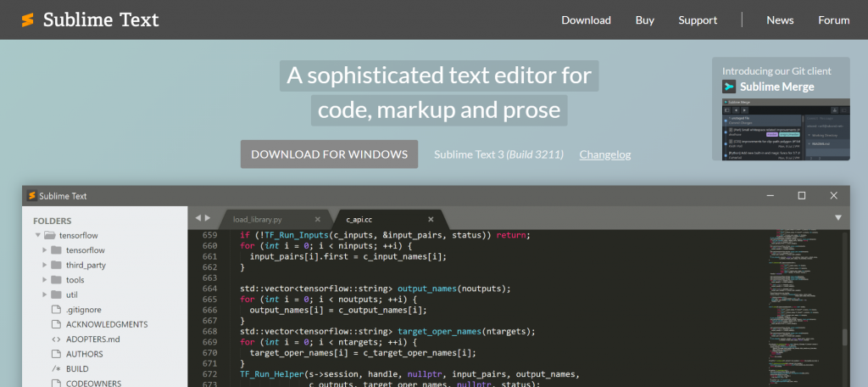Click the 'TF_Run_Helper' function call
868x387 pixels.
(x=271, y=374)
